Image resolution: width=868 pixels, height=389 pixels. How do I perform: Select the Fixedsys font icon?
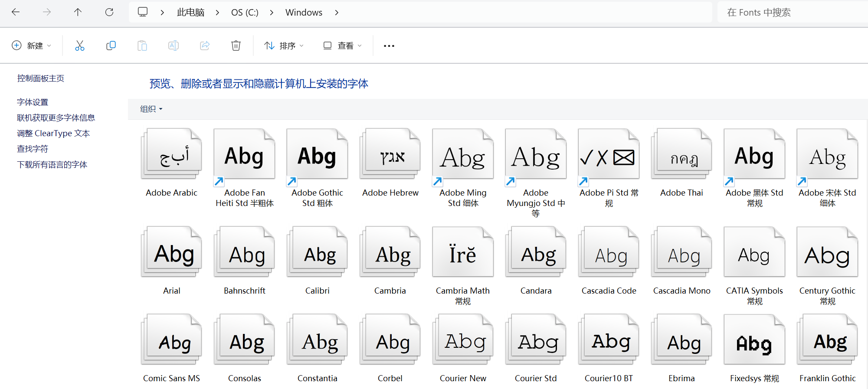click(755, 340)
